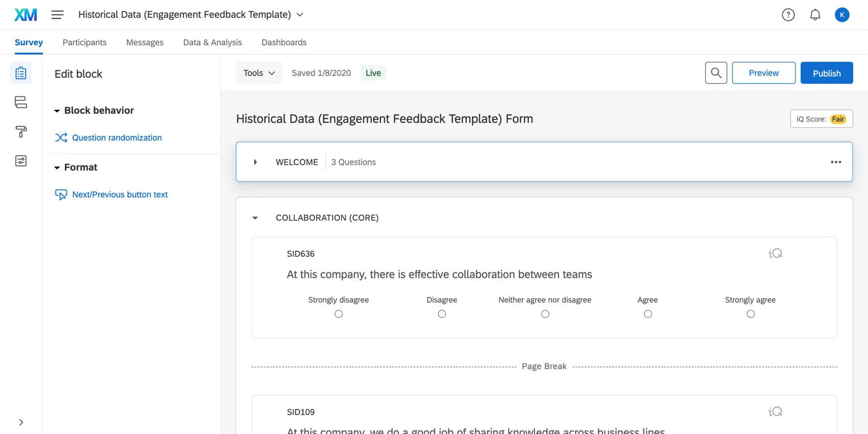
Task: Collapse the COLLABORATION (CORE) block
Action: pyautogui.click(x=255, y=218)
